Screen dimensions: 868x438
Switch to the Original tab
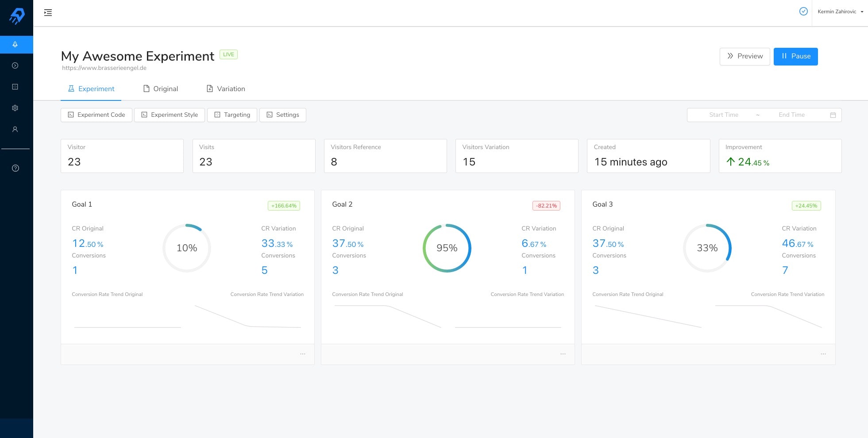click(161, 89)
